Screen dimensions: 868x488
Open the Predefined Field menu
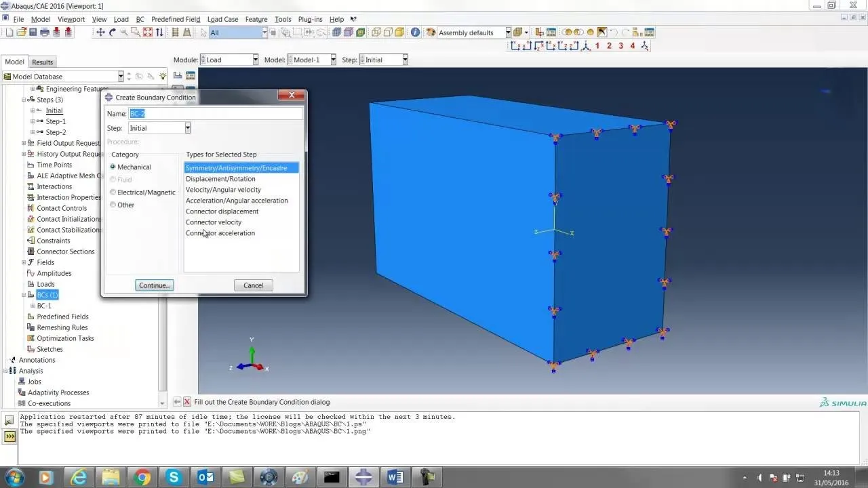(x=176, y=19)
